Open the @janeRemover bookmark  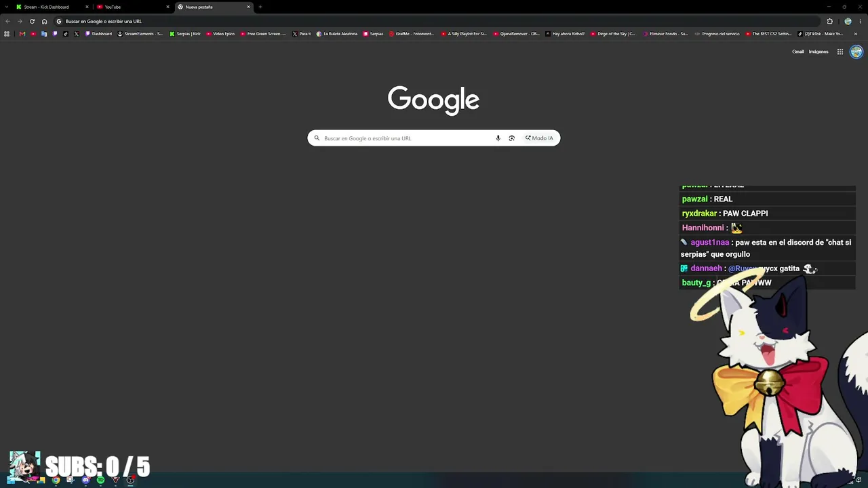pyautogui.click(x=516, y=34)
